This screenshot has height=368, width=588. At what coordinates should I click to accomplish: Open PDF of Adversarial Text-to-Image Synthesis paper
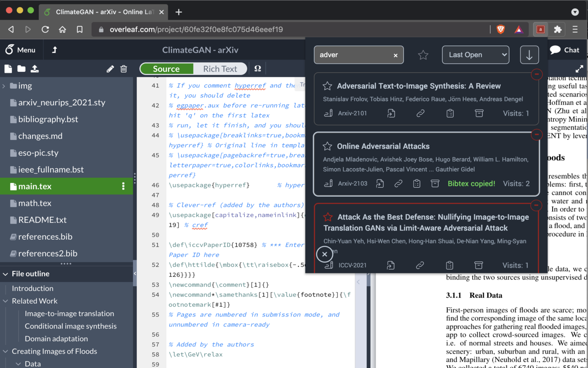(391, 113)
